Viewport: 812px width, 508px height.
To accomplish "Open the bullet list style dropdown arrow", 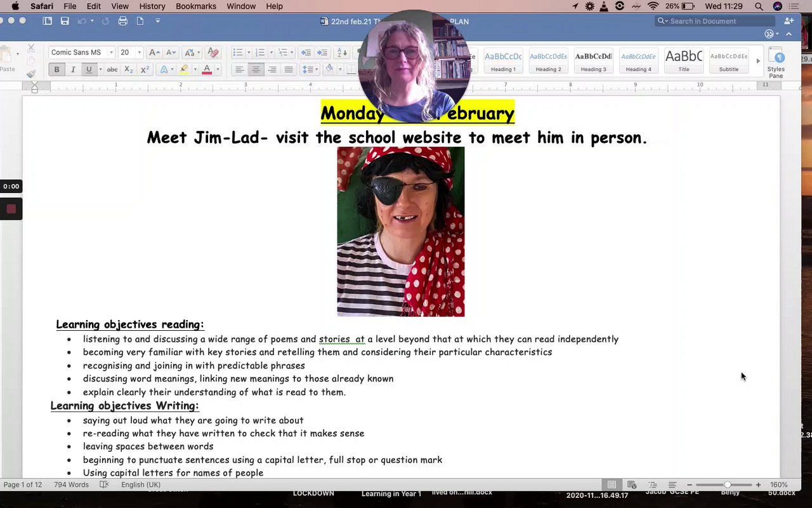I will pos(248,53).
